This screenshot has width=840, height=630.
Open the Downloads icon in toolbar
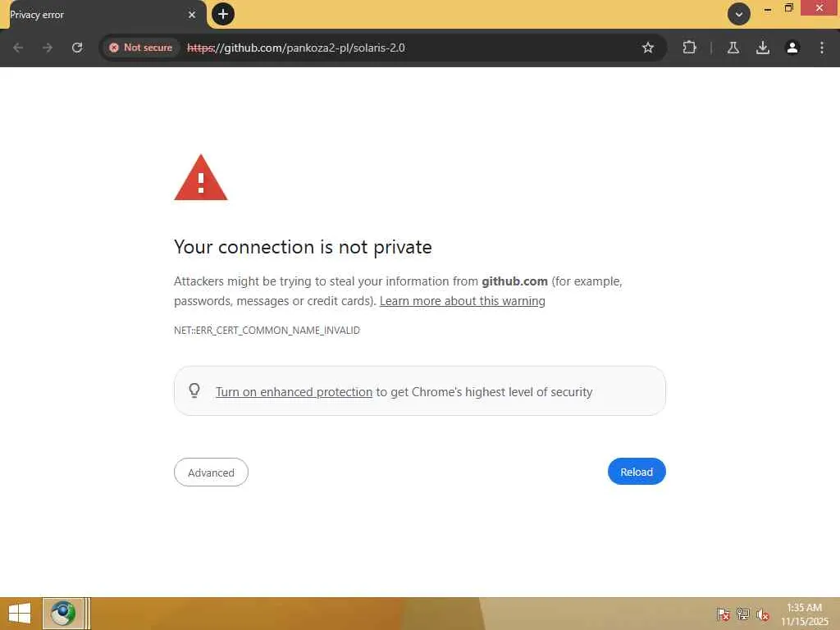(x=763, y=48)
